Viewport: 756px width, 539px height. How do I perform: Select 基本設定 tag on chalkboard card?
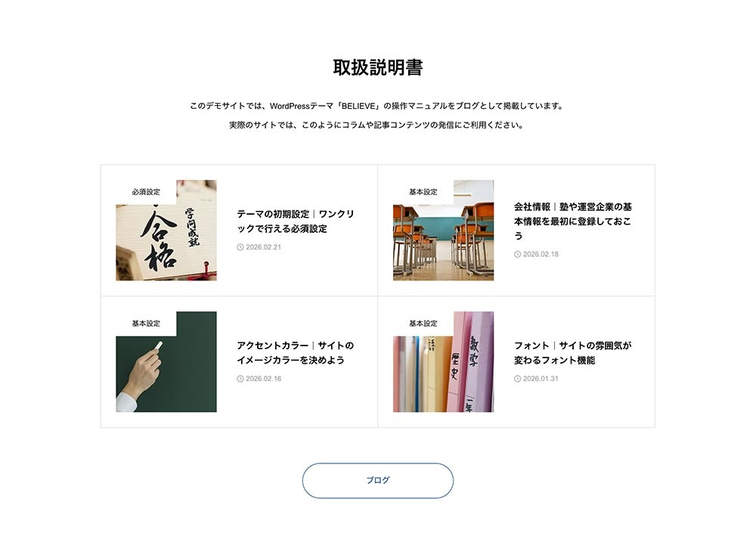click(146, 324)
